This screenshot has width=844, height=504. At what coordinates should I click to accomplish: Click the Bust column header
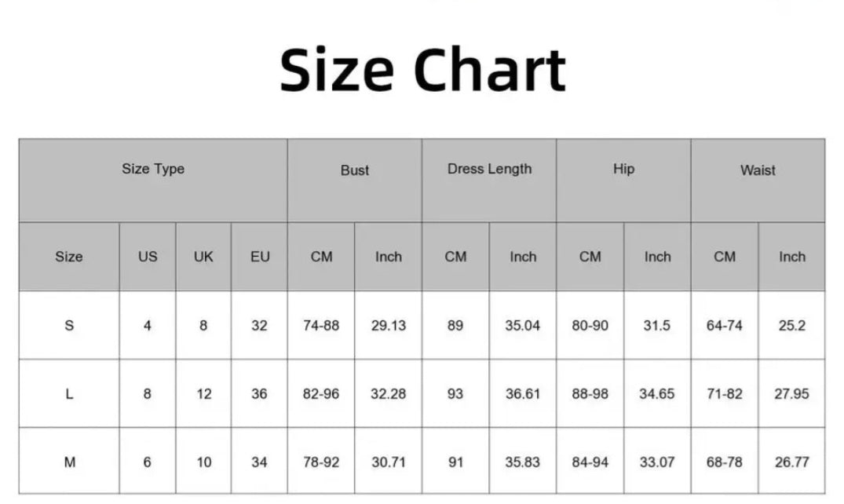pos(355,170)
